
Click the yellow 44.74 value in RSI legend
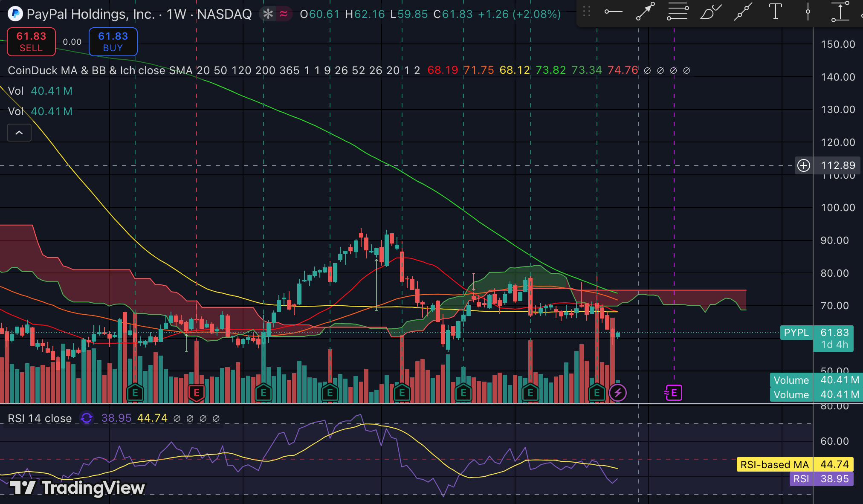[152, 418]
